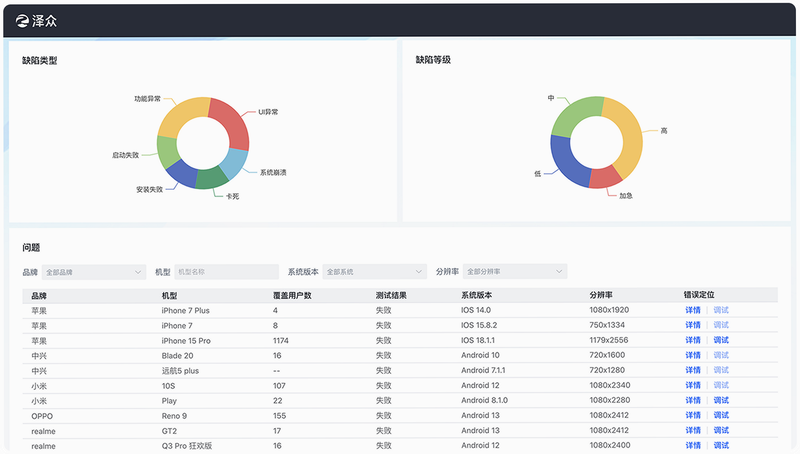Open 详情 for Blade 20 row
Viewport: 800px width, 454px height.
(x=693, y=355)
